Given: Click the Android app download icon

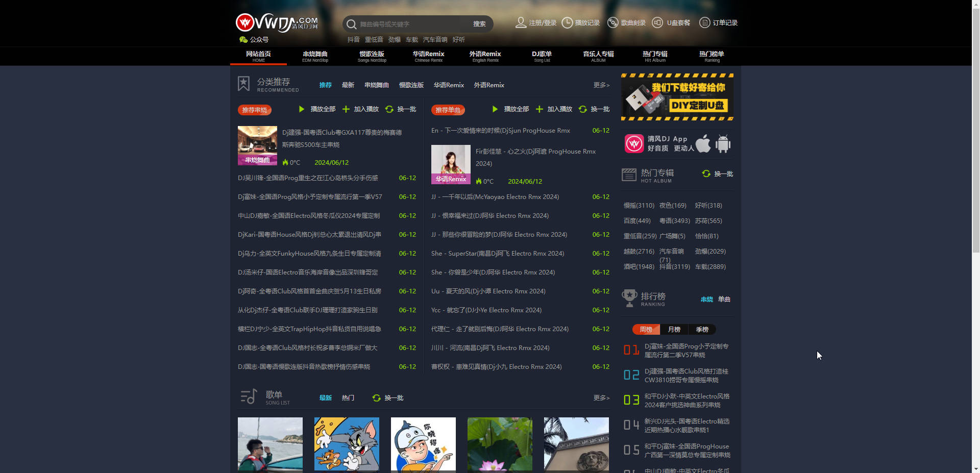Looking at the screenshot, I should (723, 144).
